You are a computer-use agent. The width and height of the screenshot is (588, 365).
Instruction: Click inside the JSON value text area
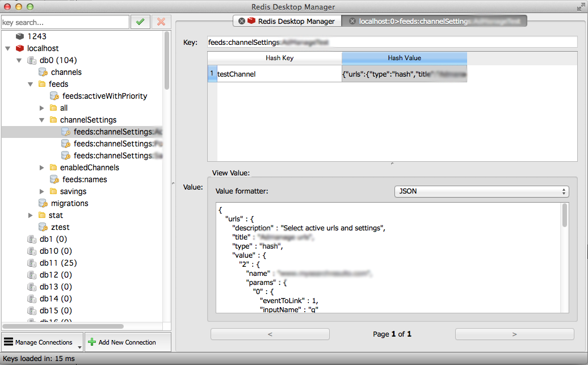pos(388,258)
